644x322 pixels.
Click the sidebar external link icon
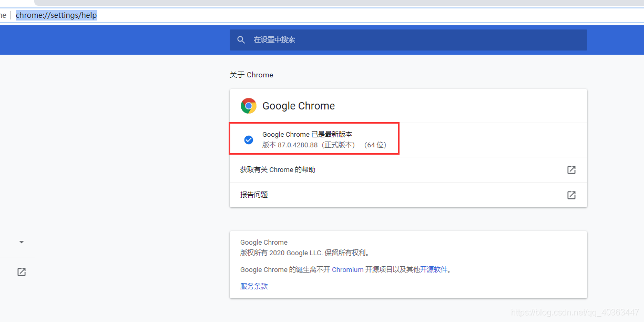(x=22, y=272)
